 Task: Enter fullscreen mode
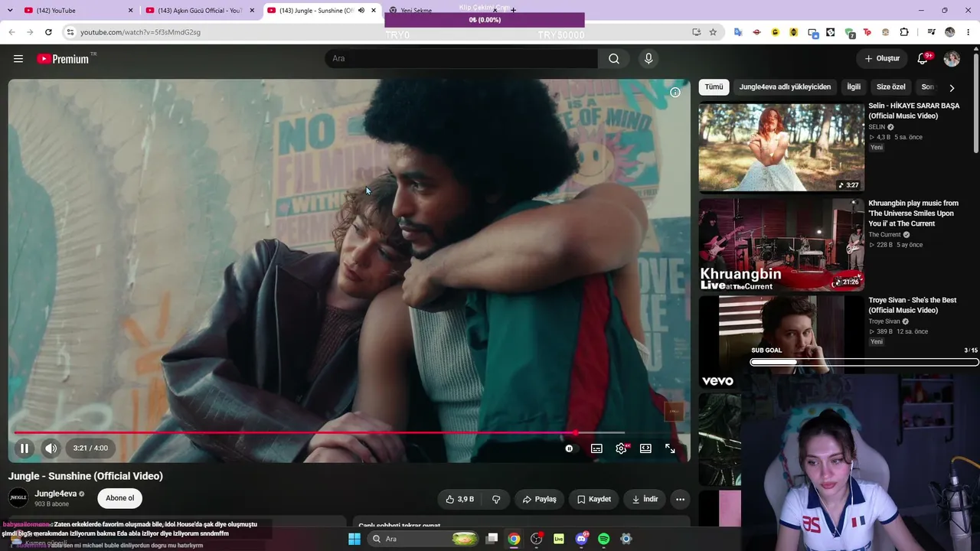point(670,448)
